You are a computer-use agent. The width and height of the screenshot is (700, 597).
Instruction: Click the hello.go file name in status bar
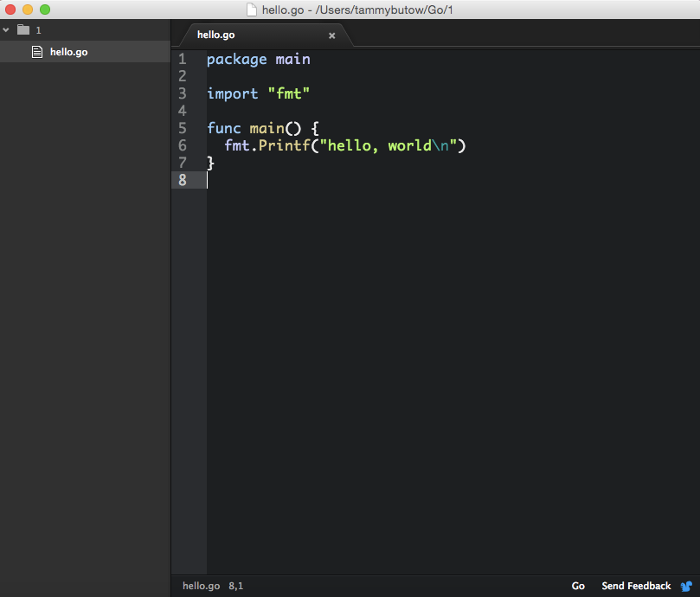pos(201,586)
